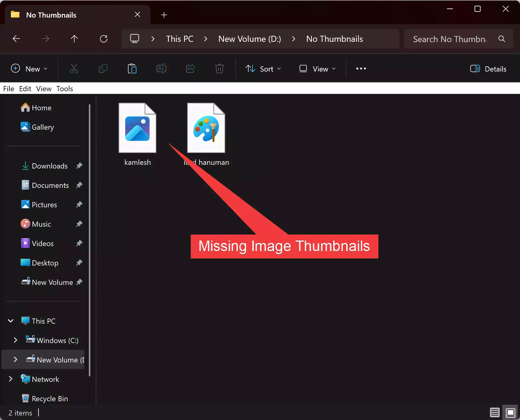Viewport: 520px width, 420px height.
Task: Refresh the current folder view
Action: pyautogui.click(x=104, y=39)
